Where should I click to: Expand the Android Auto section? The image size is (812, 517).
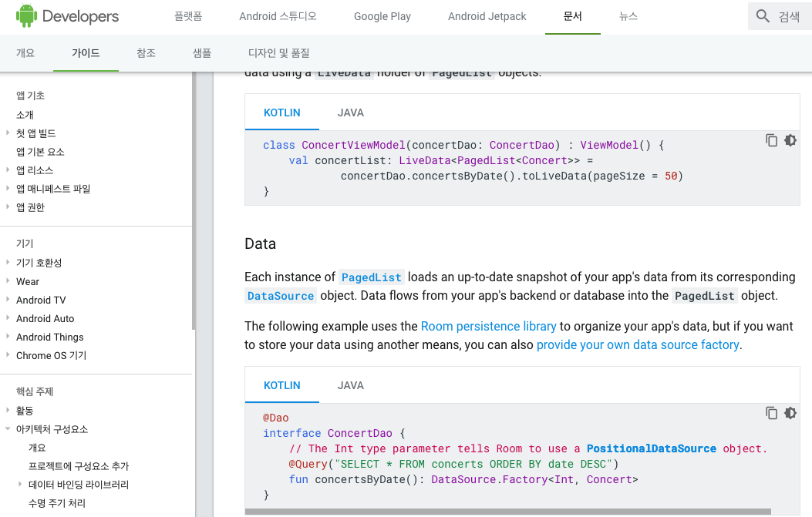(8, 318)
